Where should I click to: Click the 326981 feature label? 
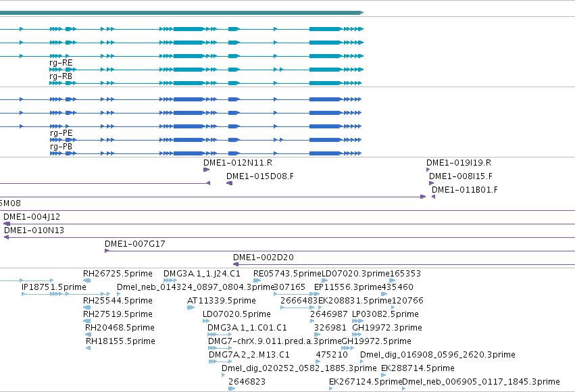(330, 328)
